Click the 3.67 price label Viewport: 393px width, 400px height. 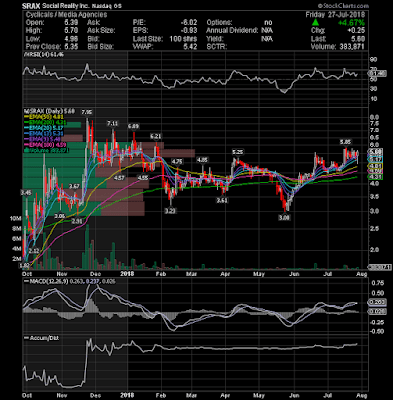[74, 186]
